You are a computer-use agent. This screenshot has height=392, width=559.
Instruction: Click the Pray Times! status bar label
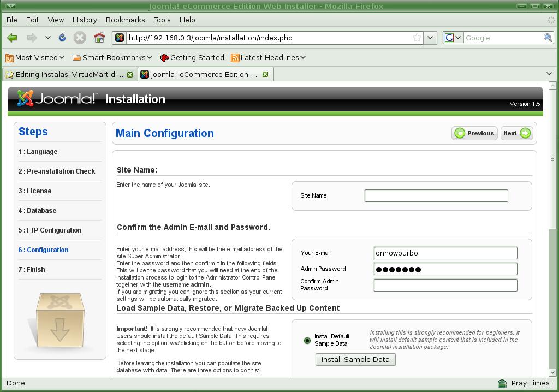click(532, 383)
